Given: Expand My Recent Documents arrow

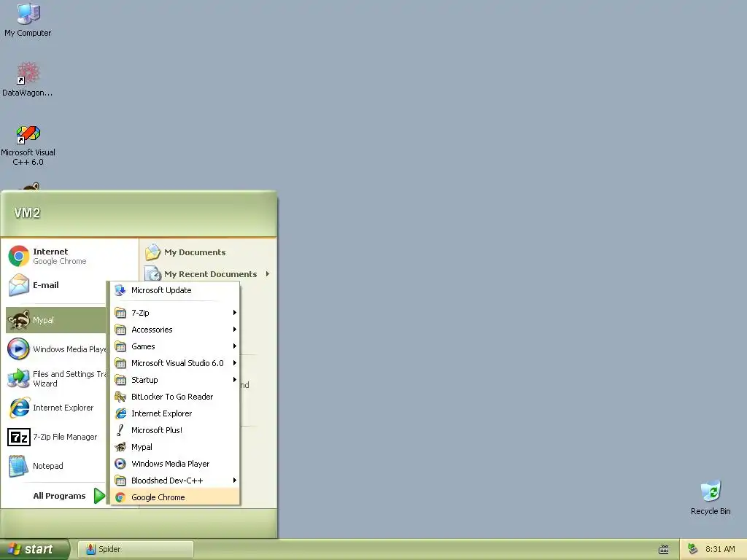Looking at the screenshot, I should [x=268, y=274].
